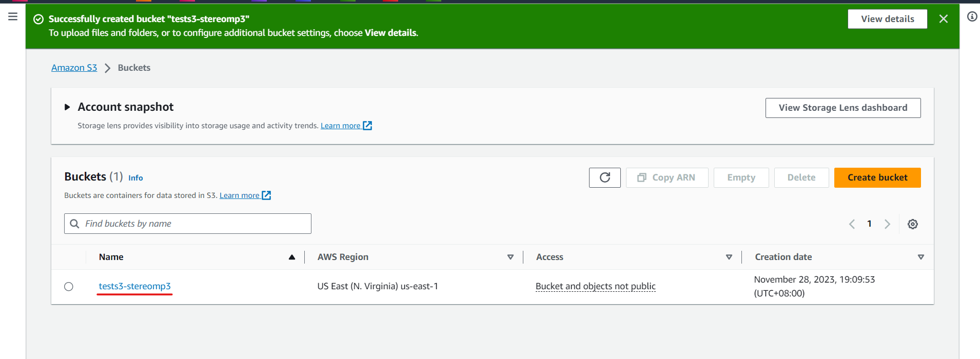Click the Buckets breadcrumb text
This screenshot has height=359, width=980.
134,68
